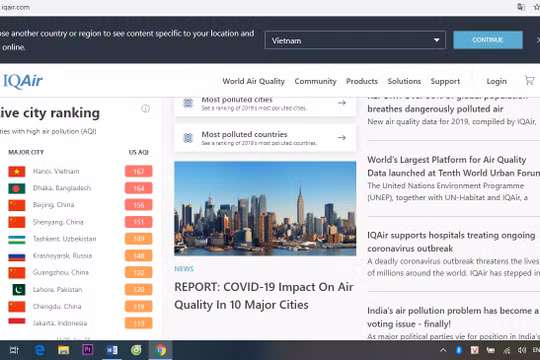Open the Vietnam country dropdown
Image resolution: width=540 pixels, height=360 pixels.
pyautogui.click(x=355, y=40)
